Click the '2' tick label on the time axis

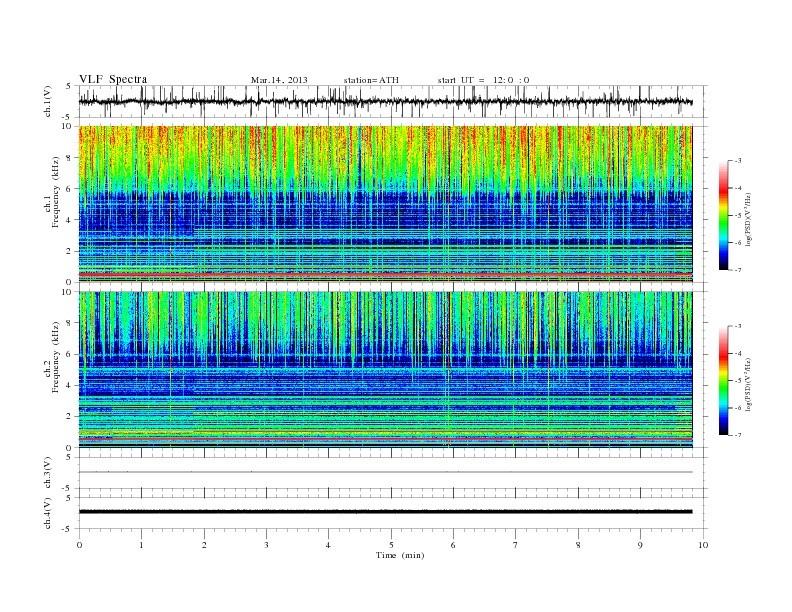(204, 545)
